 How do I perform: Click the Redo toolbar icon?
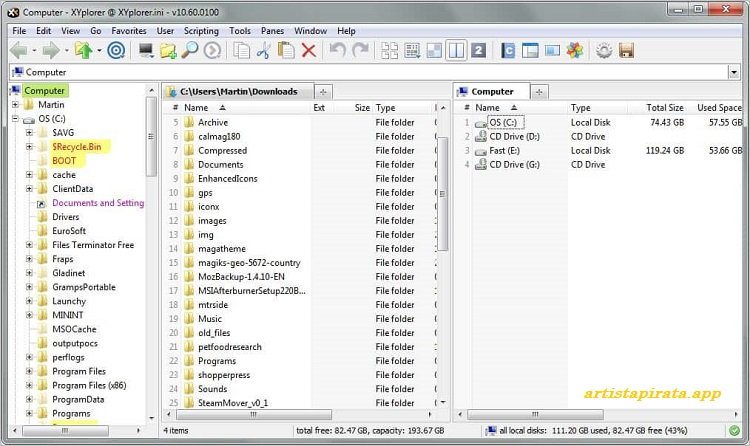(360, 50)
